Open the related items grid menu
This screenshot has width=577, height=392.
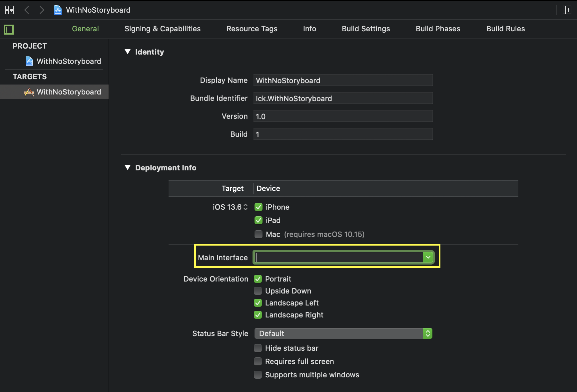pyautogui.click(x=9, y=10)
